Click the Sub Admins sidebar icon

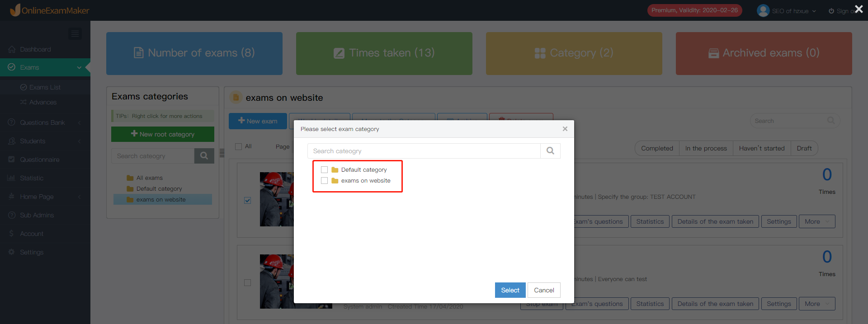pos(12,215)
